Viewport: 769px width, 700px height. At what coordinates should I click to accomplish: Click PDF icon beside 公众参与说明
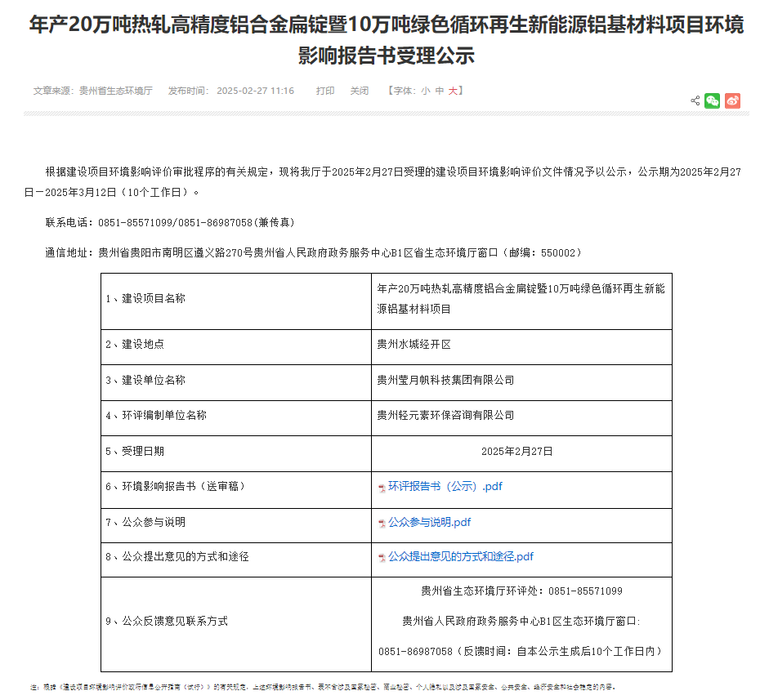click(382, 524)
